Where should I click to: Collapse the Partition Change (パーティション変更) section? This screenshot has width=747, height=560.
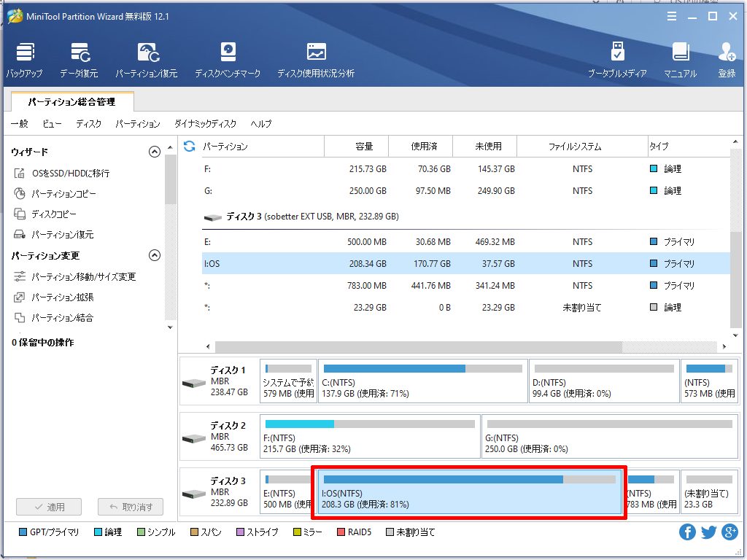pyautogui.click(x=155, y=256)
